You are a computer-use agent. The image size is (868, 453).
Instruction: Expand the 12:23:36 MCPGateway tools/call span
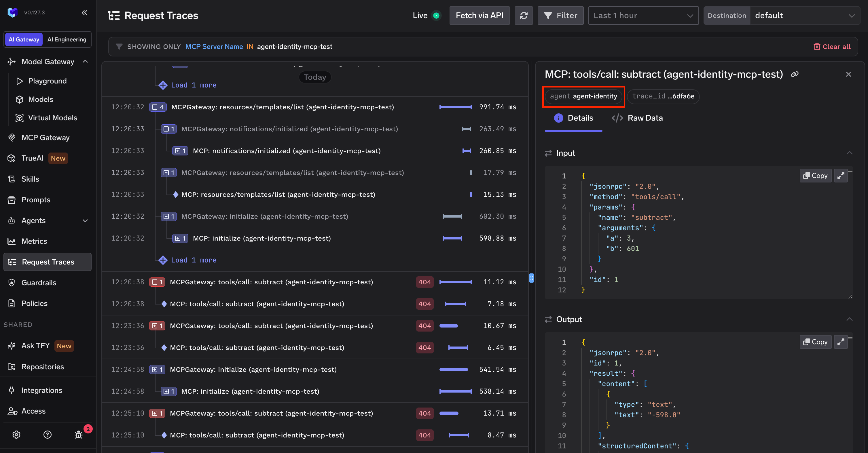tap(157, 326)
